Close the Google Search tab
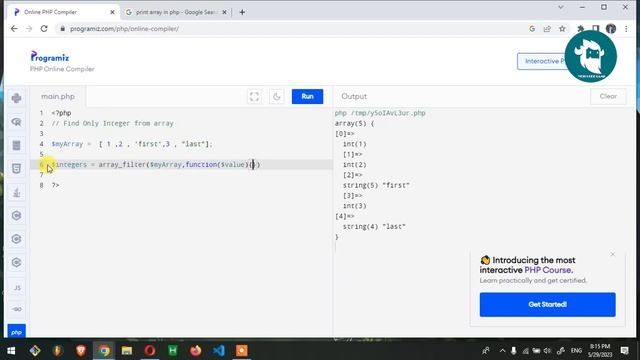The width and height of the screenshot is (640, 360). [224, 12]
